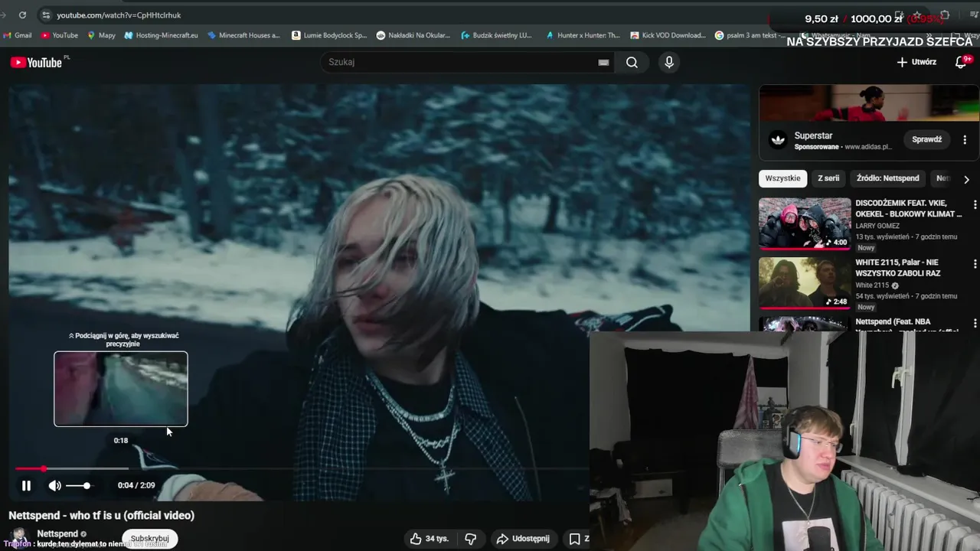Viewport: 980px width, 551px height.
Task: Open options menu for the WHITE 2115 video
Action: coord(975,264)
